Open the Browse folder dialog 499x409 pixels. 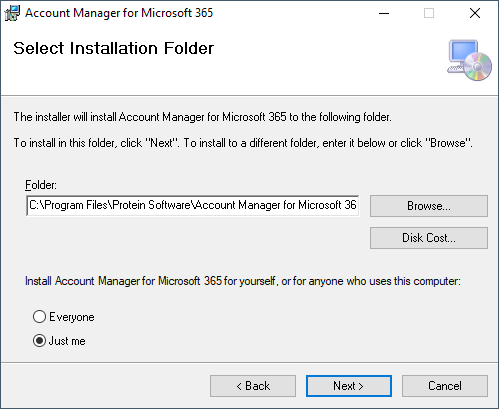click(x=429, y=206)
